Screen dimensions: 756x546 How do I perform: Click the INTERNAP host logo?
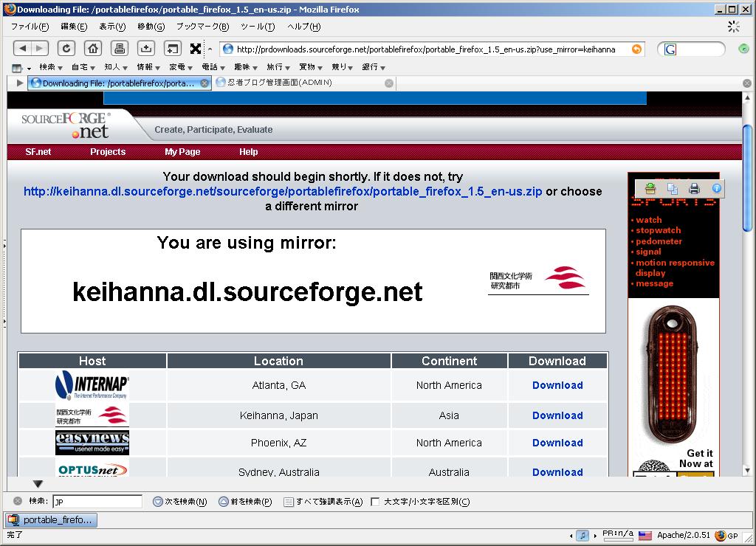tap(92, 384)
